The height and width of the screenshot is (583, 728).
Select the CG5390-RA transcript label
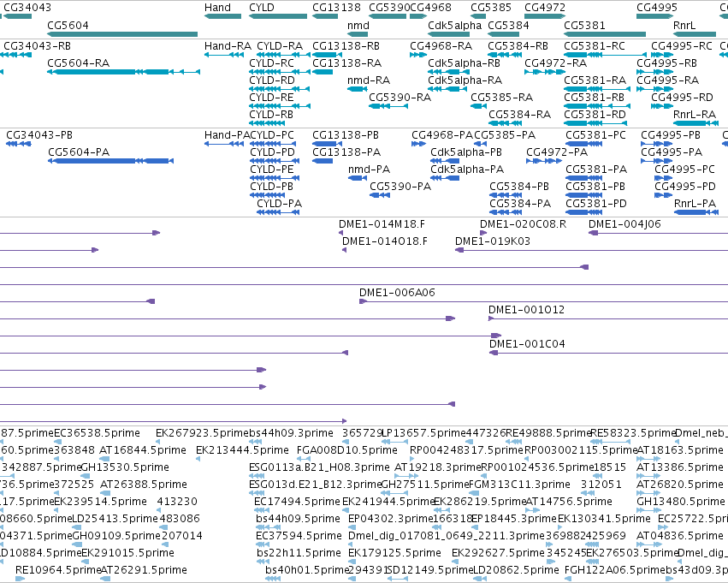(x=400, y=97)
